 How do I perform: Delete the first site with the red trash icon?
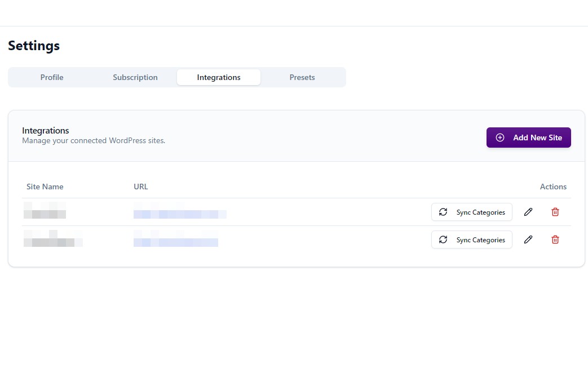pos(555,212)
